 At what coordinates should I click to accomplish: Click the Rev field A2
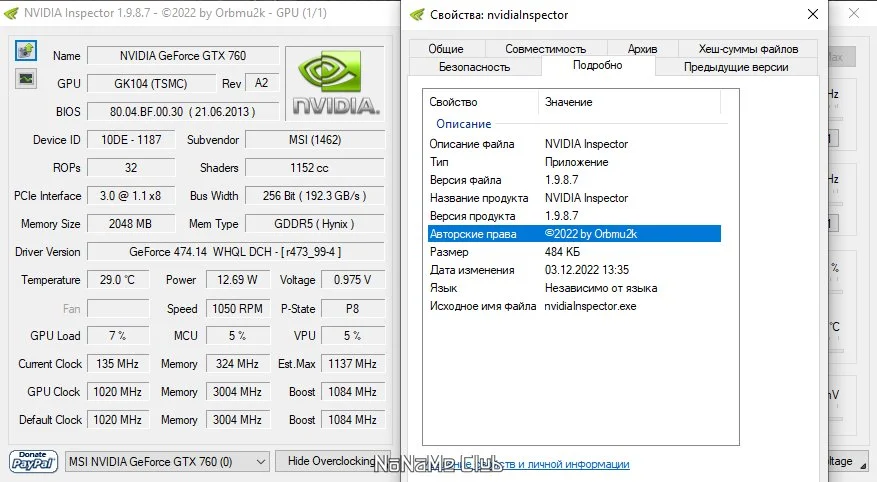coord(261,83)
